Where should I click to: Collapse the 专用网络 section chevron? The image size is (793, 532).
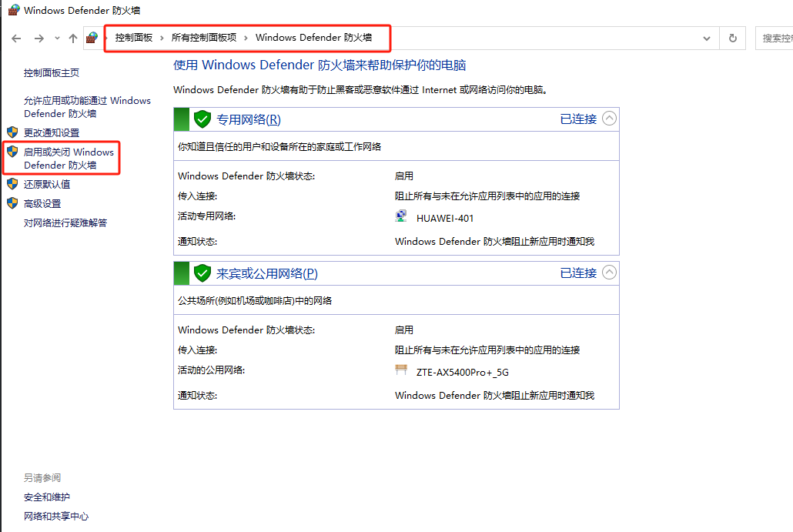pos(610,119)
